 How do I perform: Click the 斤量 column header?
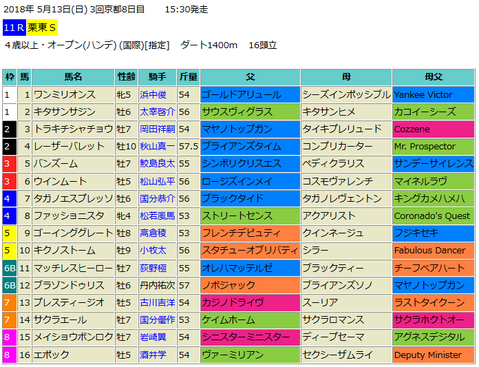188,77
